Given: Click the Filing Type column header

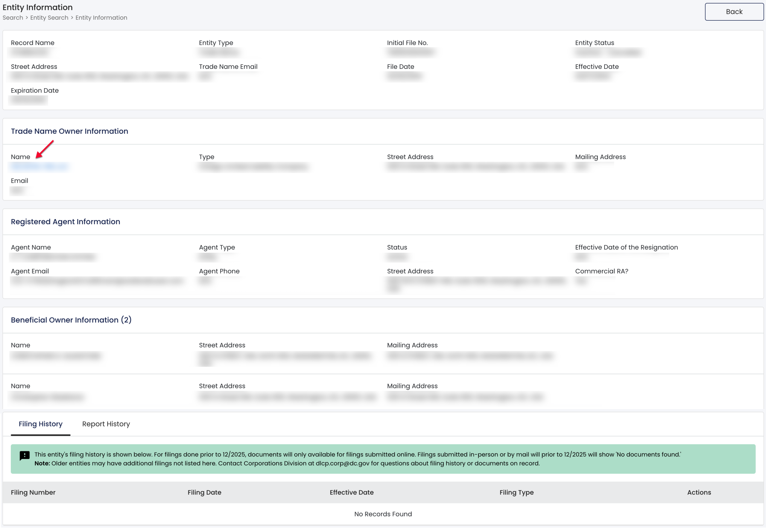Looking at the screenshot, I should pos(516,492).
